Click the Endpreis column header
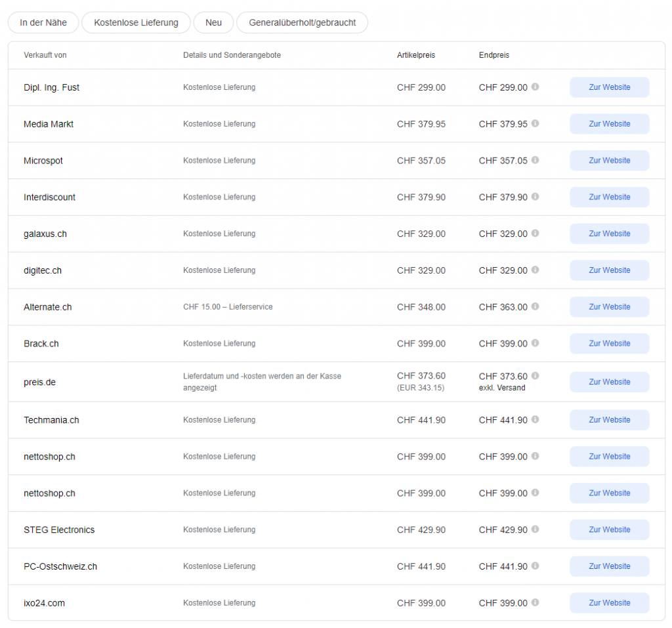Viewport: 672px width, 628px height. pyautogui.click(x=493, y=55)
